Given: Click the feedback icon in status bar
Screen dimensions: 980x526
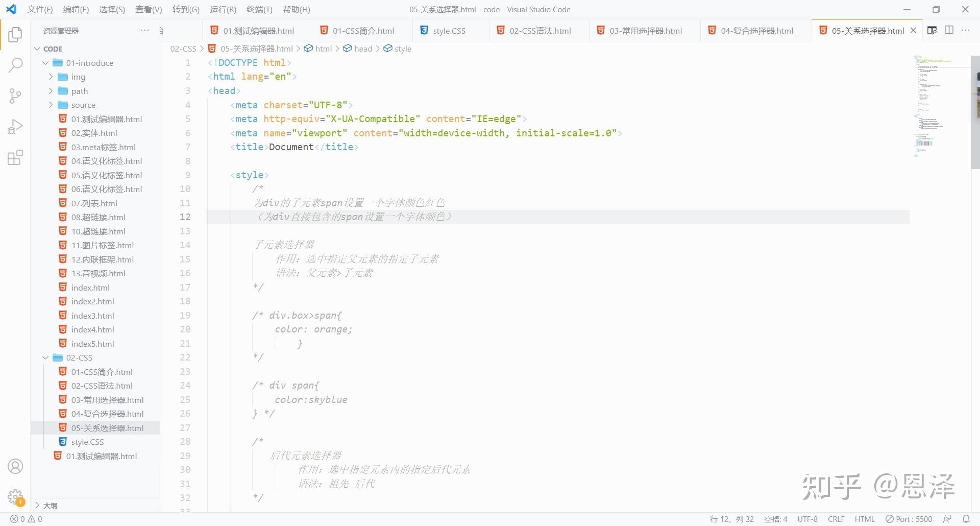Looking at the screenshot, I should point(947,519).
